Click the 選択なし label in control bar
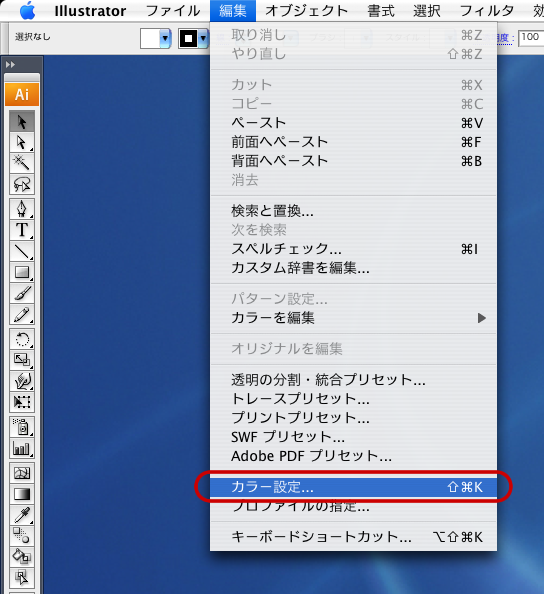Image resolution: width=544 pixels, height=594 pixels. click(x=33, y=37)
